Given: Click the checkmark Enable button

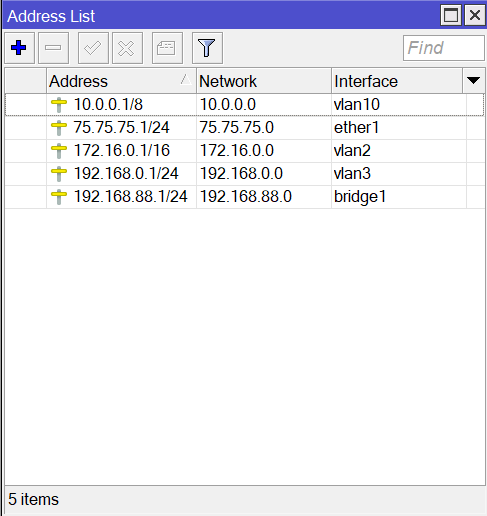Looking at the screenshot, I should click(x=93, y=48).
